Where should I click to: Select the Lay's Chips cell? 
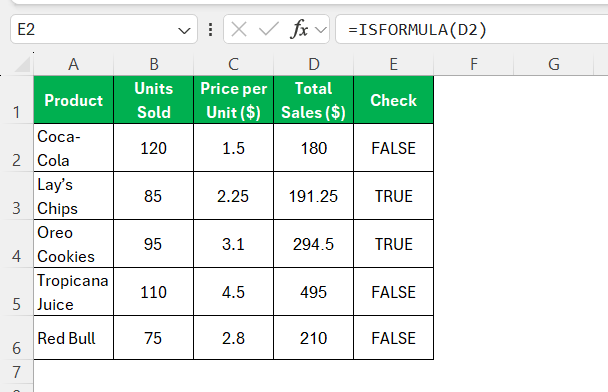(74, 196)
